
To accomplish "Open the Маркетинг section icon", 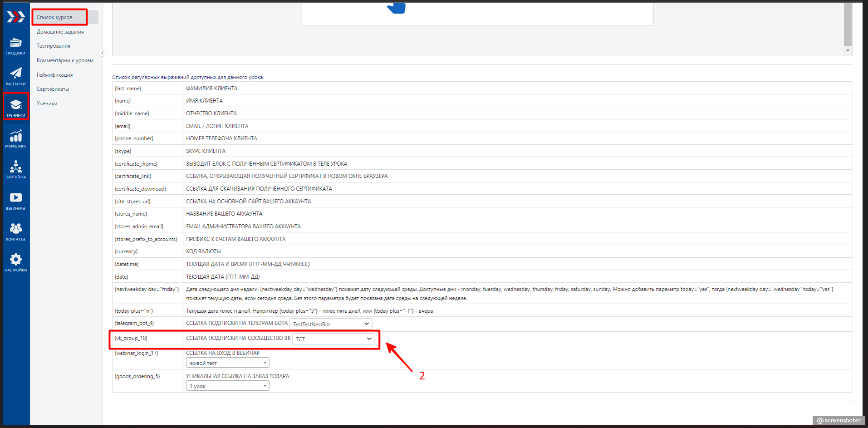I will tap(16, 138).
